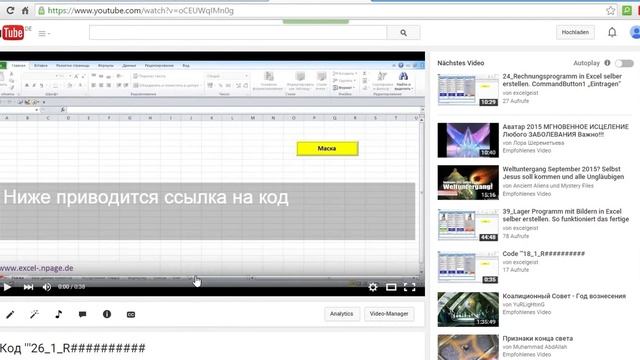Toggle the Autoplay switch
The width and height of the screenshot is (640, 360).
pyautogui.click(x=624, y=63)
